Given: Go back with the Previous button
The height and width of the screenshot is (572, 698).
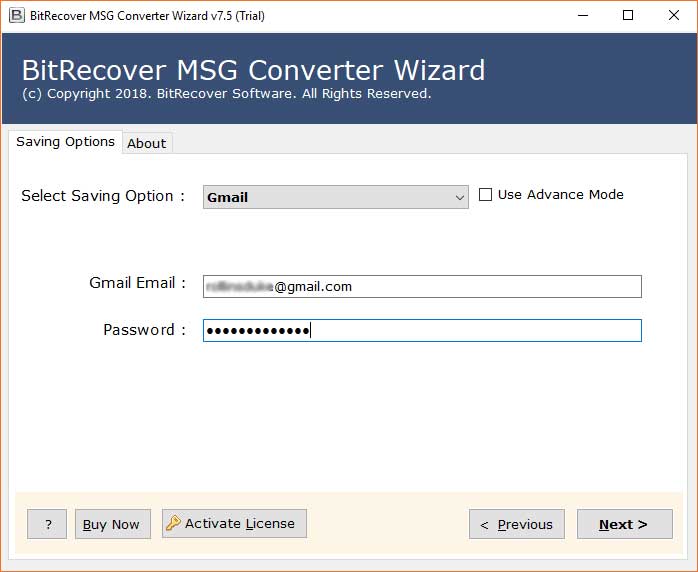Looking at the screenshot, I should click(516, 524).
